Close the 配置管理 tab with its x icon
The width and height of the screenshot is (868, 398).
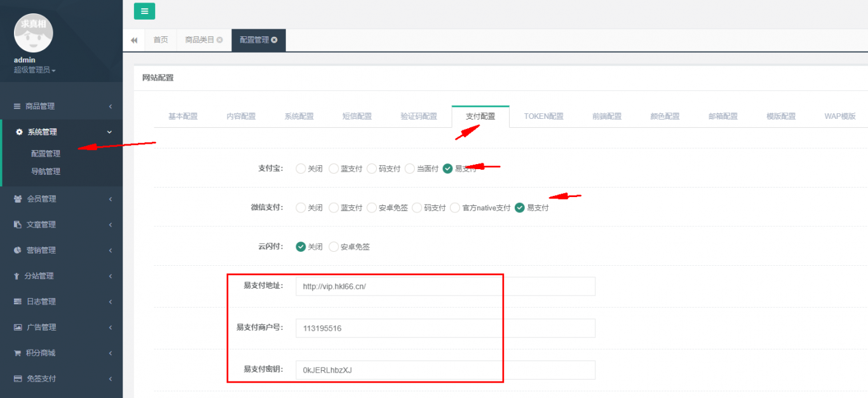(275, 40)
